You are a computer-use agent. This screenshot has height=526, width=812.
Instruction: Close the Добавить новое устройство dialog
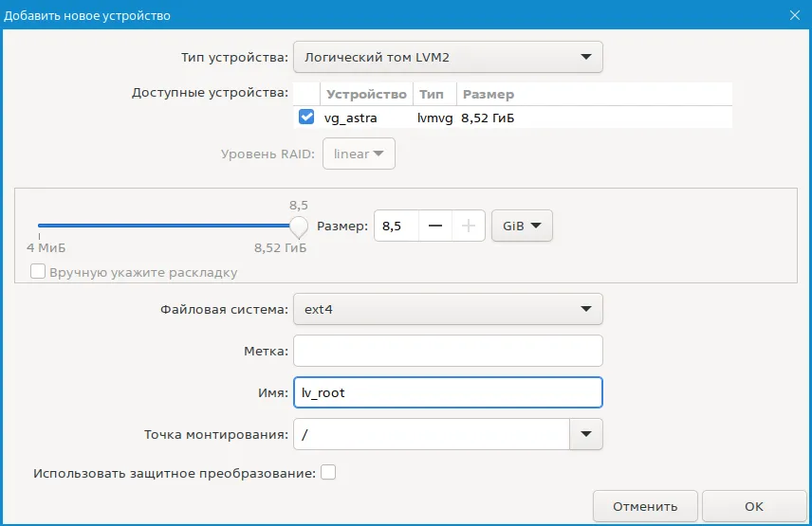[794, 15]
